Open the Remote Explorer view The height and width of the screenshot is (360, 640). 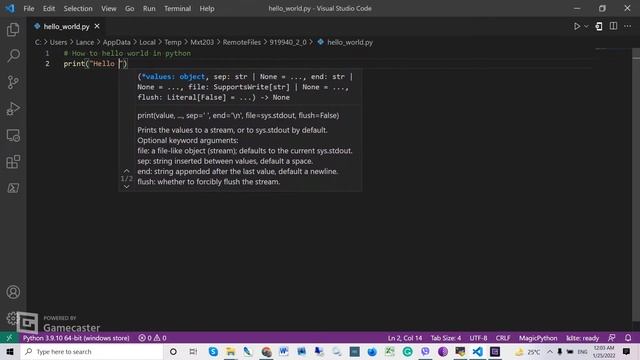pos(13,135)
